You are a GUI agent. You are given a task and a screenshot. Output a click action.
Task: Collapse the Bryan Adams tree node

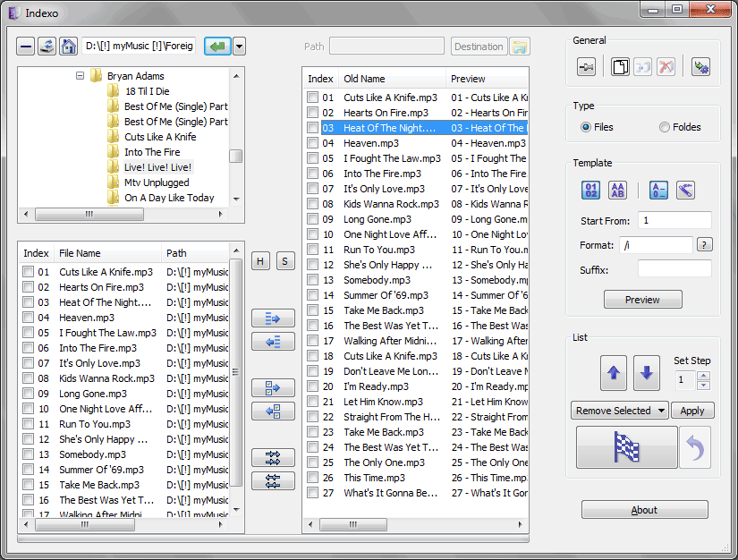(80, 76)
